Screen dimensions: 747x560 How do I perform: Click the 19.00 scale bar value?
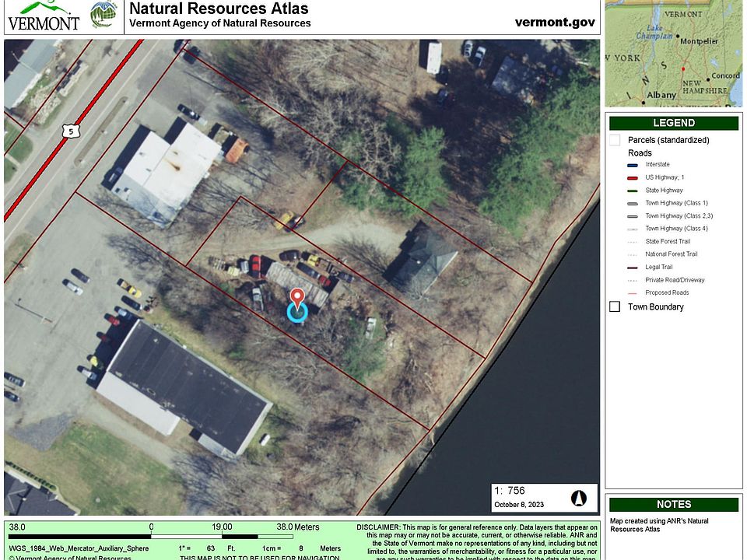[222, 527]
